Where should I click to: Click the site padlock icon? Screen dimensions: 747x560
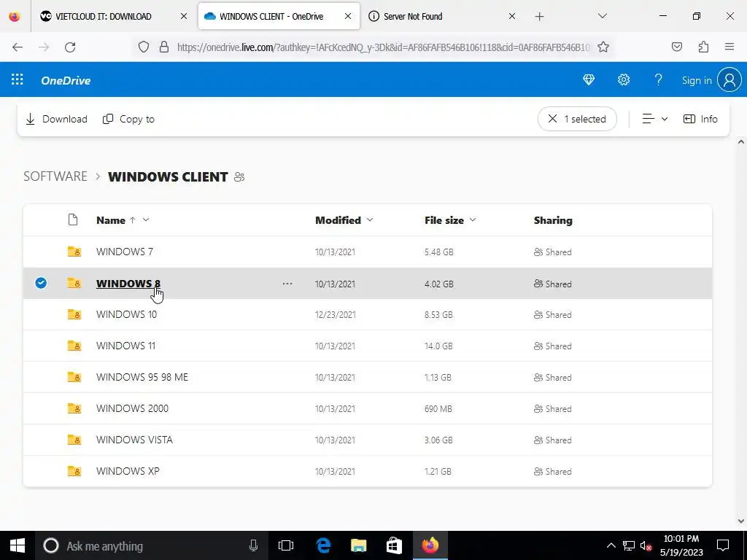[164, 47]
